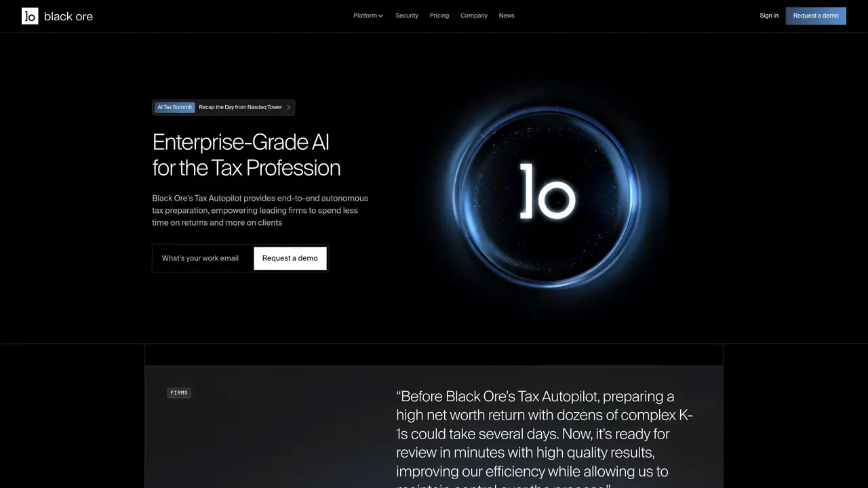
Task: Visit the News section
Action: coord(507,16)
